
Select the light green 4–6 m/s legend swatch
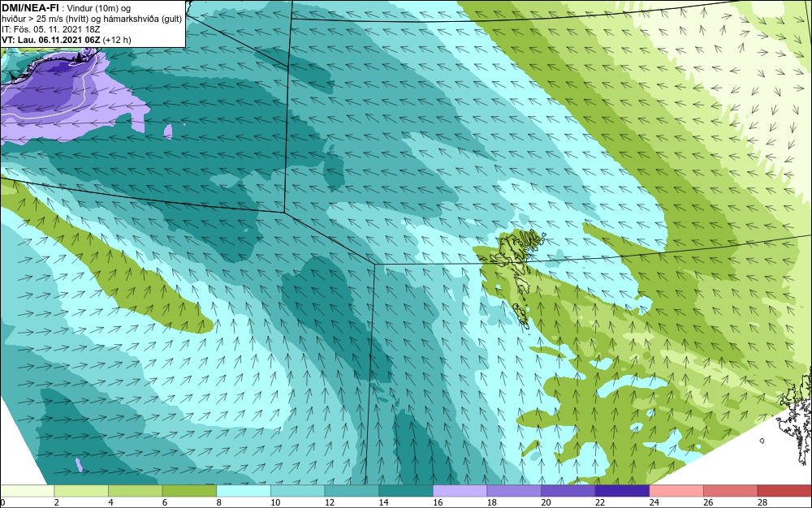[x=135, y=491]
